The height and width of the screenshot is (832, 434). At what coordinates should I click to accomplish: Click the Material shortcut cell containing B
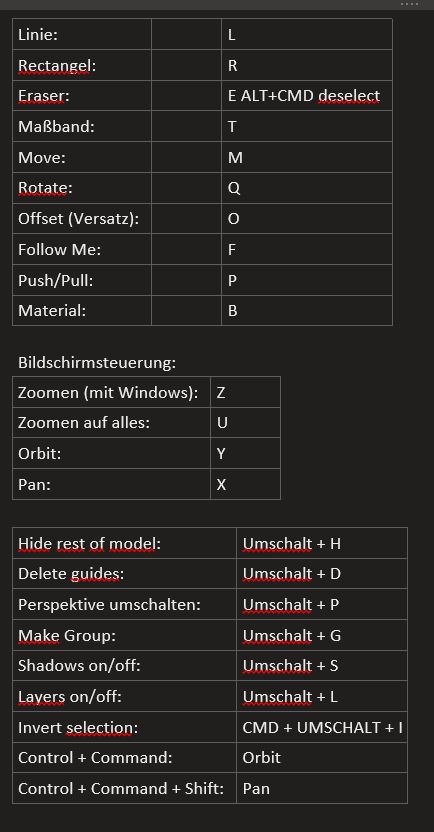(x=307, y=310)
